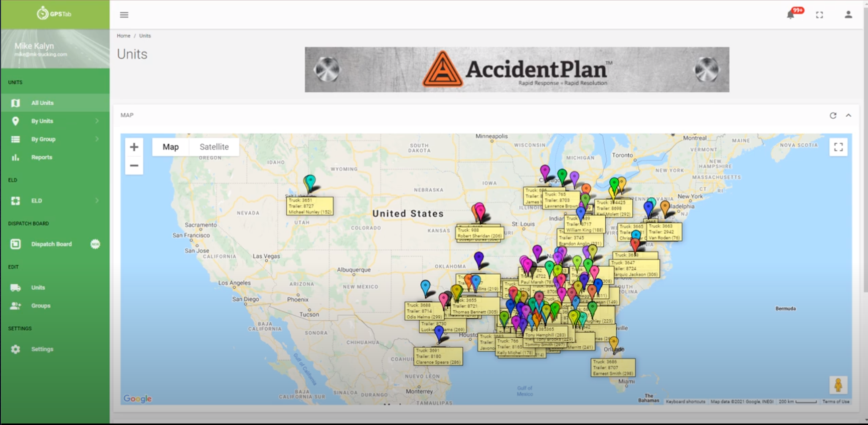Expand the By Group submenu arrow

pos(97,139)
